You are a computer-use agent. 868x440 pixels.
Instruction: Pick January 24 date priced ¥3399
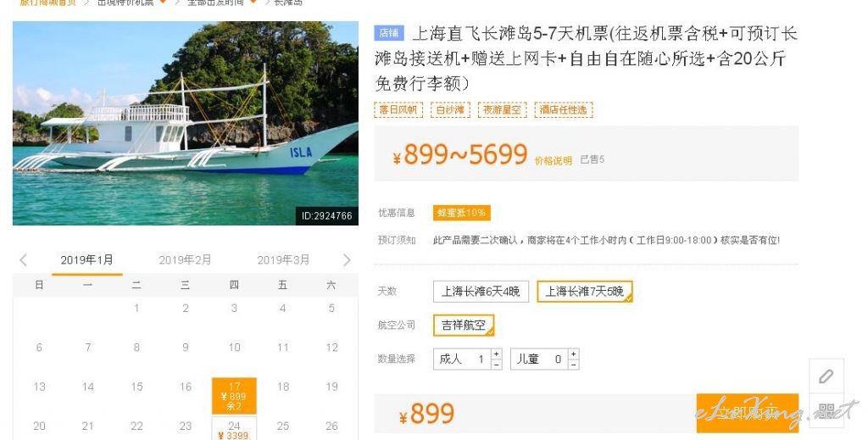pyautogui.click(x=234, y=429)
